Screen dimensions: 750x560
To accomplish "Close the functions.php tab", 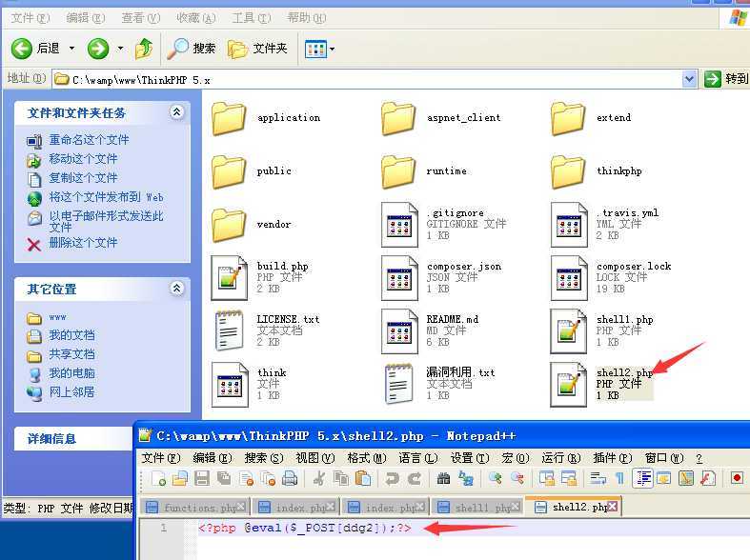I will coord(241,507).
